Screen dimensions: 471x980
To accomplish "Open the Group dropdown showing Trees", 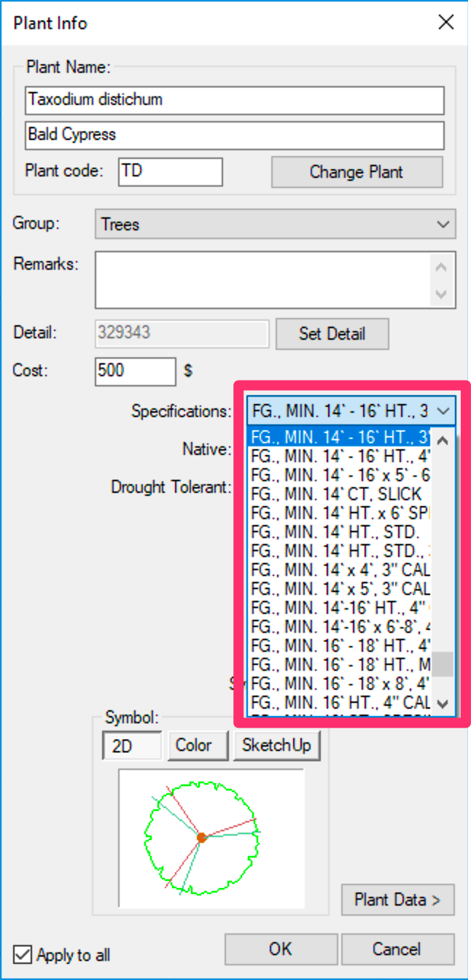I will [x=276, y=225].
